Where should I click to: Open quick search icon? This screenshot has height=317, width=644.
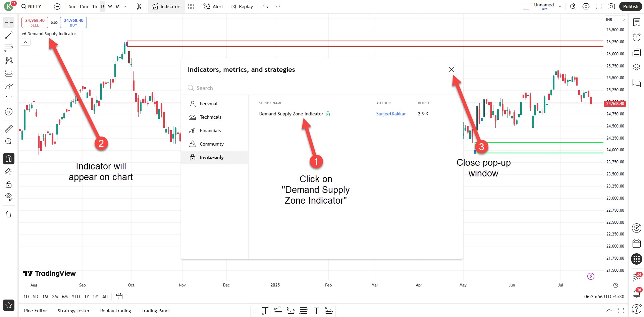point(573,6)
